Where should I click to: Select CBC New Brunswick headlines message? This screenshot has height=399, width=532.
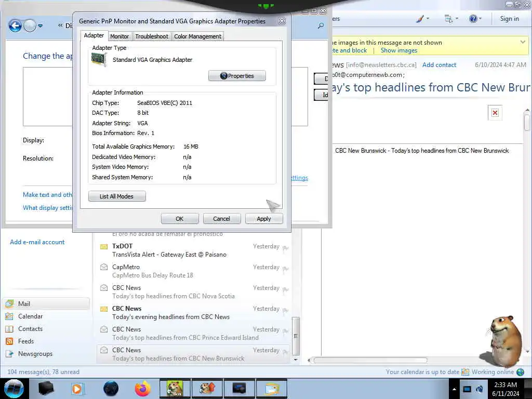click(193, 354)
